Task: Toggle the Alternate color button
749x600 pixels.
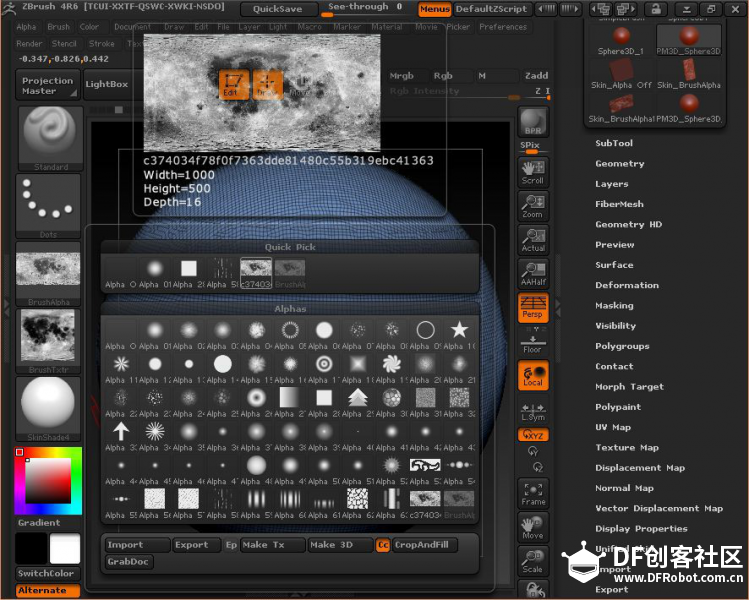Action: tap(48, 590)
